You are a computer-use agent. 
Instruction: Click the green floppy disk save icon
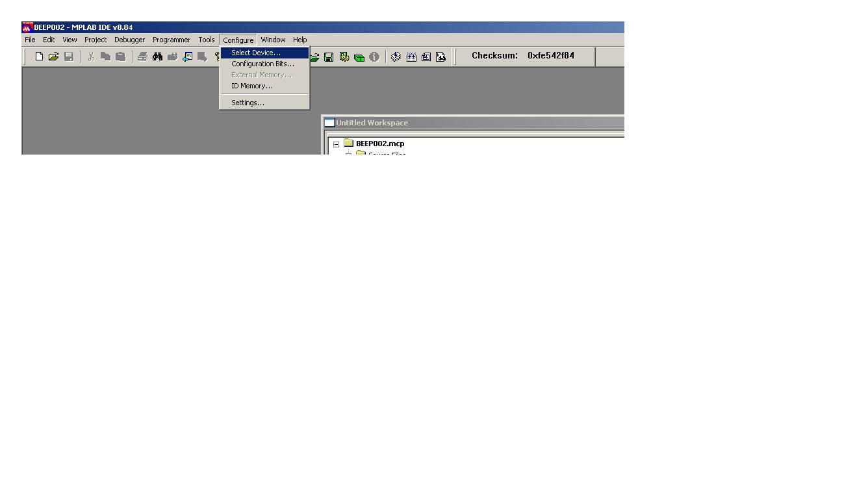[329, 57]
